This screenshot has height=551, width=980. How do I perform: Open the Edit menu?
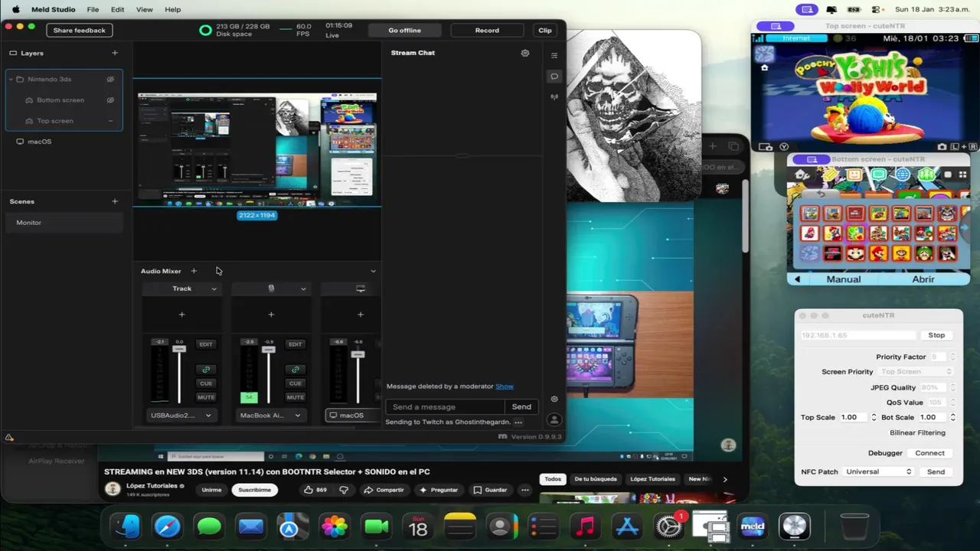[x=117, y=9]
